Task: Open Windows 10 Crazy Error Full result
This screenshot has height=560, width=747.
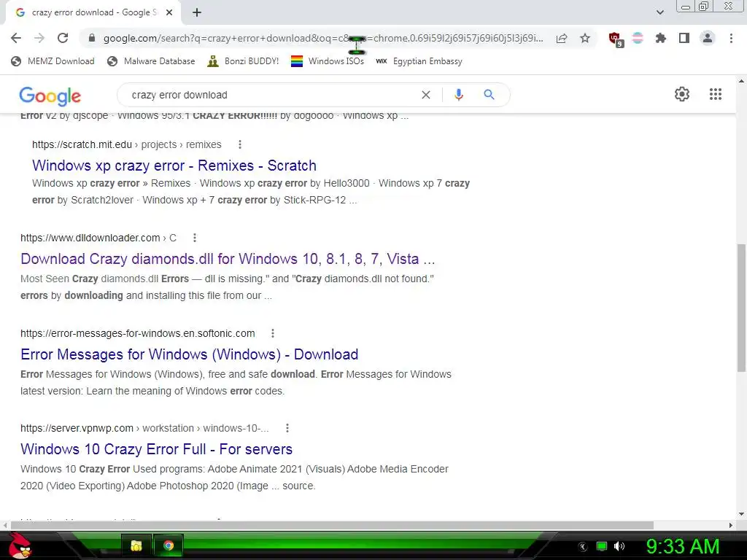Action: coord(156,449)
